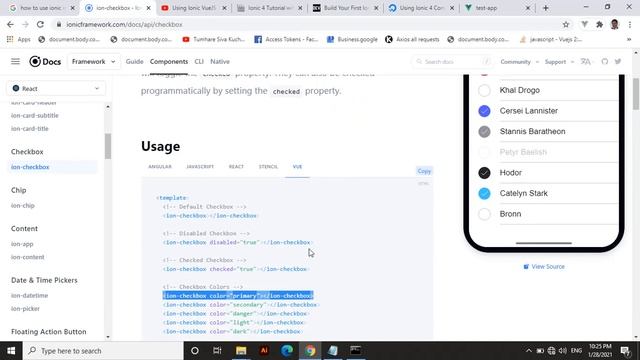
Task: Open the Twitter icon in header
Action: tap(618, 62)
